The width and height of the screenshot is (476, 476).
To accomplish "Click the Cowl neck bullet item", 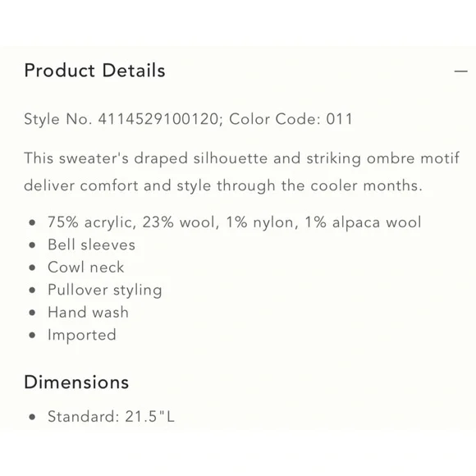I will point(86,268).
